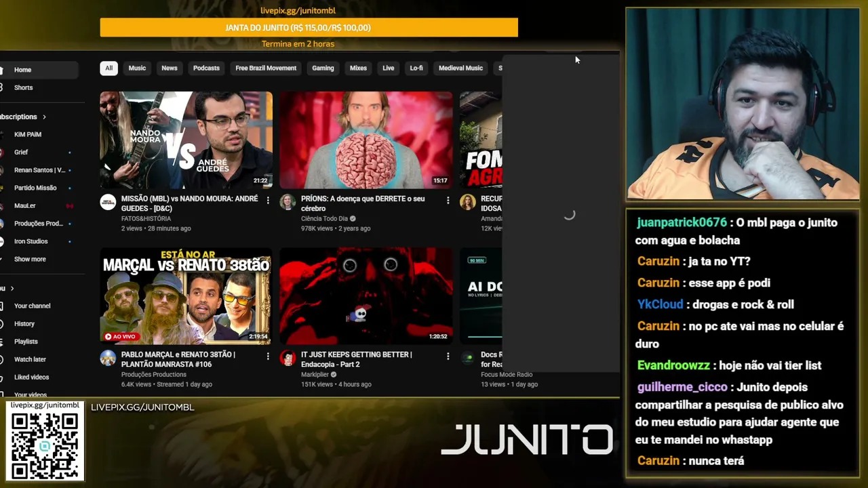Play the MARÇAL vs RENATO 38tão thumbnail

click(186, 296)
